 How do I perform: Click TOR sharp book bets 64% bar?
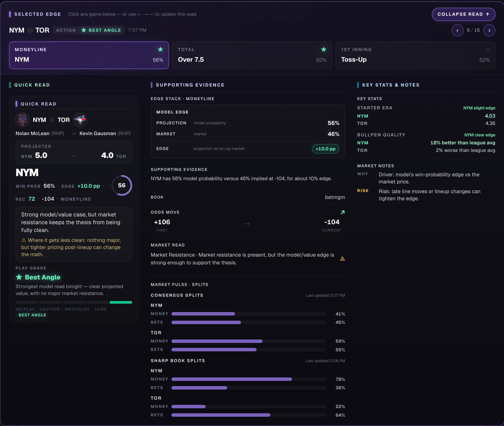click(x=249, y=415)
